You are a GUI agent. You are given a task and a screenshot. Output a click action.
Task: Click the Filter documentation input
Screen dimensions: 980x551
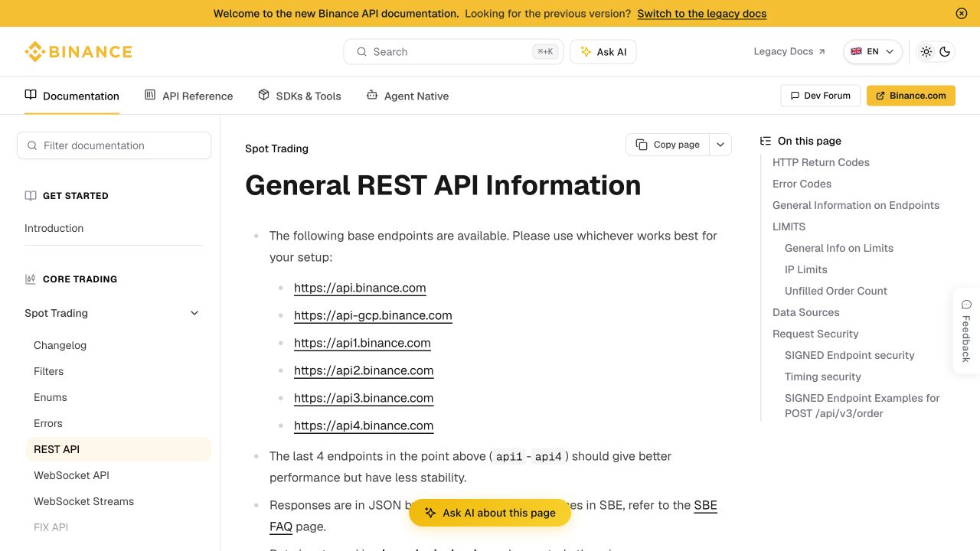(x=114, y=145)
